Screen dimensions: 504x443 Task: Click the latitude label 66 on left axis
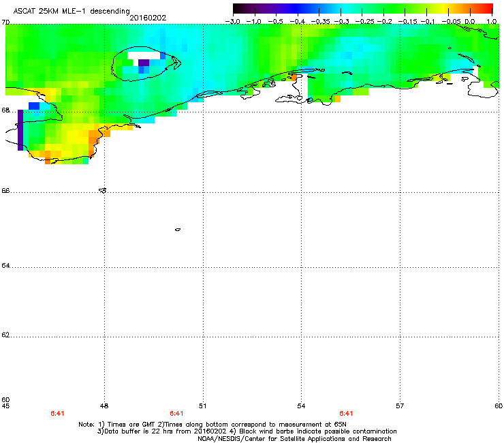[x=5, y=191]
